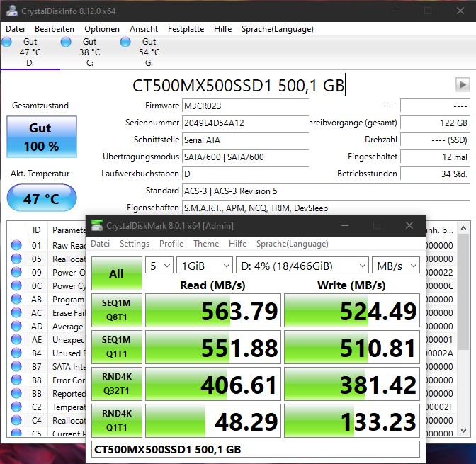Click status orb for attribute 05 Reallocated
The image size is (476, 464).
pyautogui.click(x=16, y=259)
